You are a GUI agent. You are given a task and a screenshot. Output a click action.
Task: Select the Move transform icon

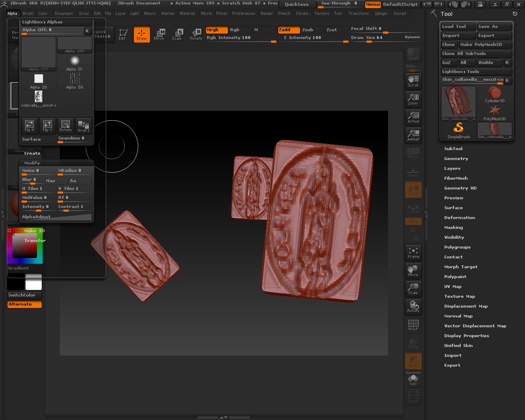coord(159,34)
